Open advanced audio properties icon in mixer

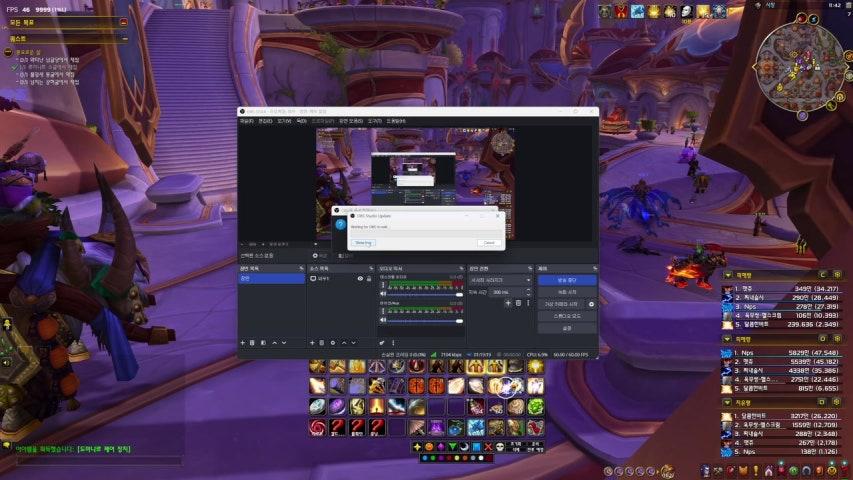click(x=382, y=343)
